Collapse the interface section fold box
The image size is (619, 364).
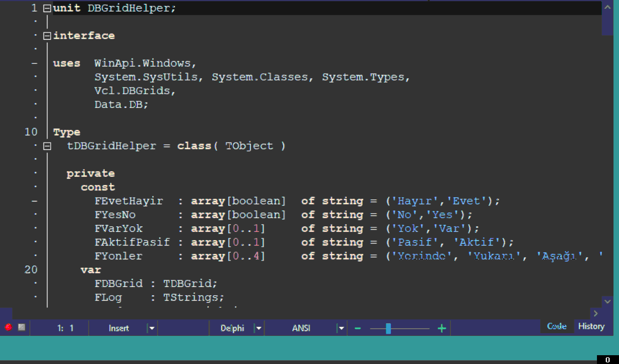pyautogui.click(x=47, y=36)
